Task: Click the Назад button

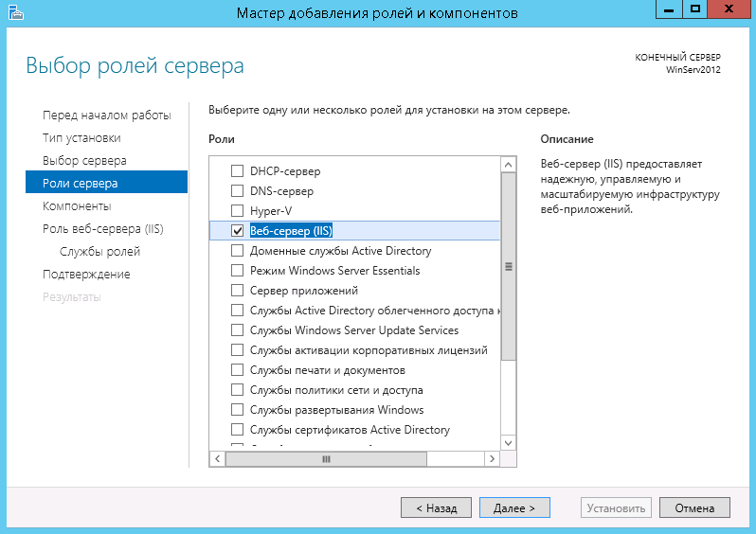Action: pos(435,507)
